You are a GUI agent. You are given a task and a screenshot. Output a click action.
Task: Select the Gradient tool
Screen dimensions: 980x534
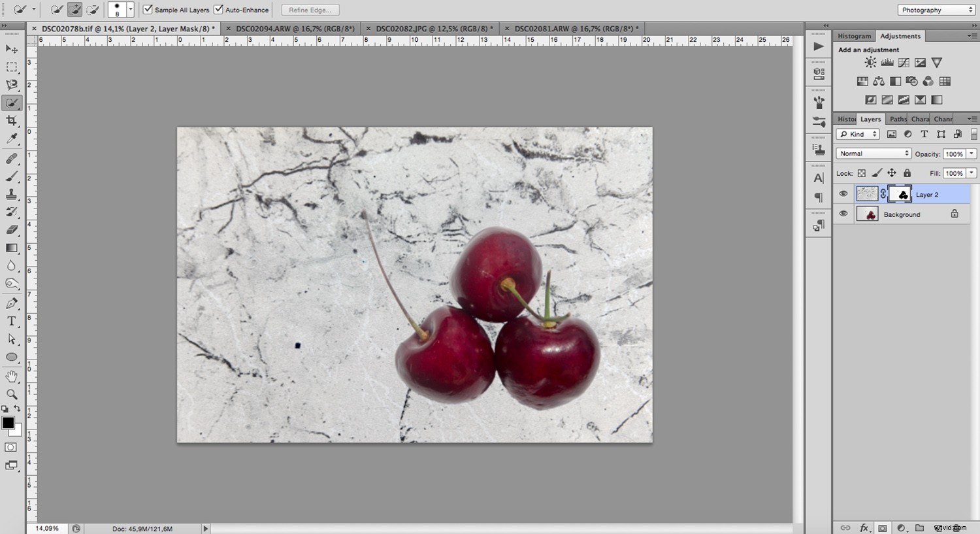[12, 248]
